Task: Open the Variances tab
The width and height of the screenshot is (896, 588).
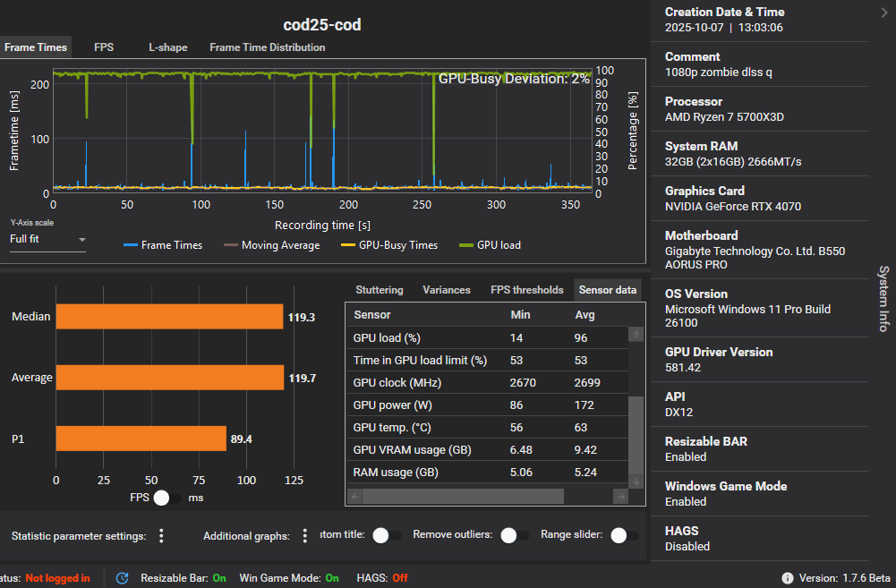Action: click(x=447, y=290)
